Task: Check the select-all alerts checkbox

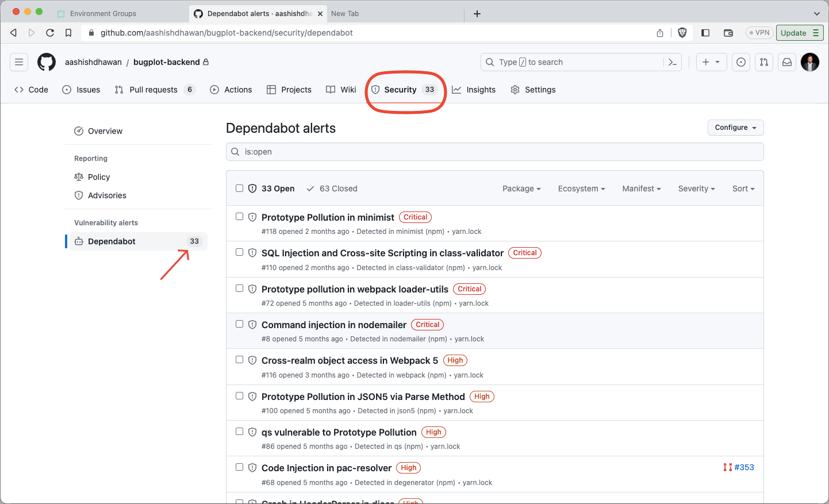Action: (x=239, y=188)
